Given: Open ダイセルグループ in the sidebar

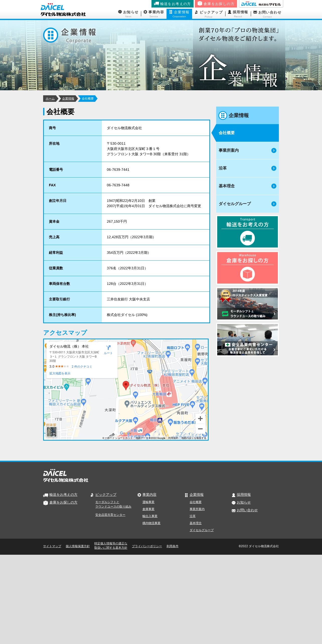Looking at the screenshot, I should pyautogui.click(x=247, y=204).
